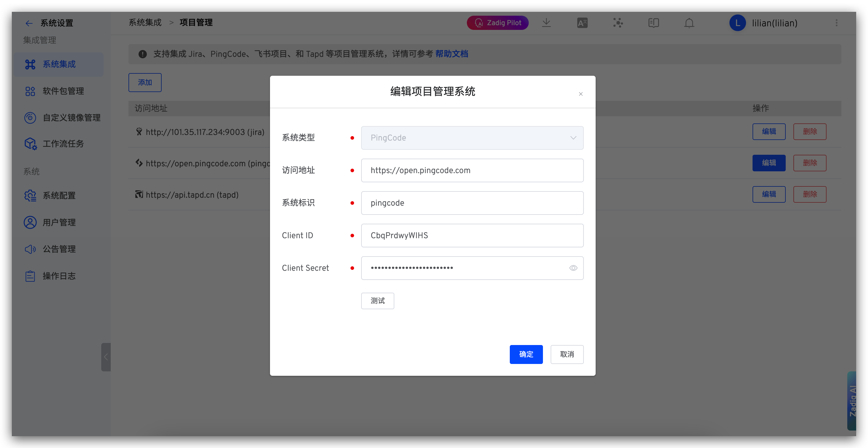Viewport: 868px width, 448px height.
Task: Expand the three-dot menu at top right
Action: (837, 22)
